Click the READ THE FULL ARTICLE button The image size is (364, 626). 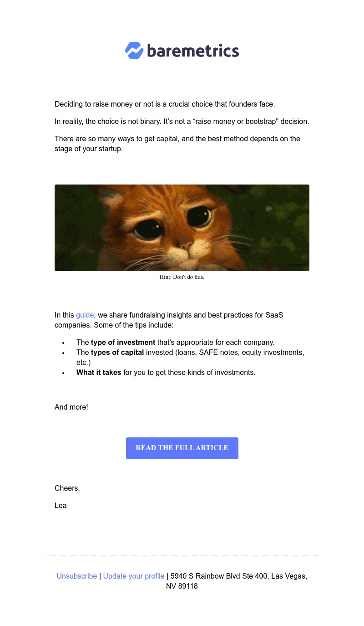tap(182, 448)
